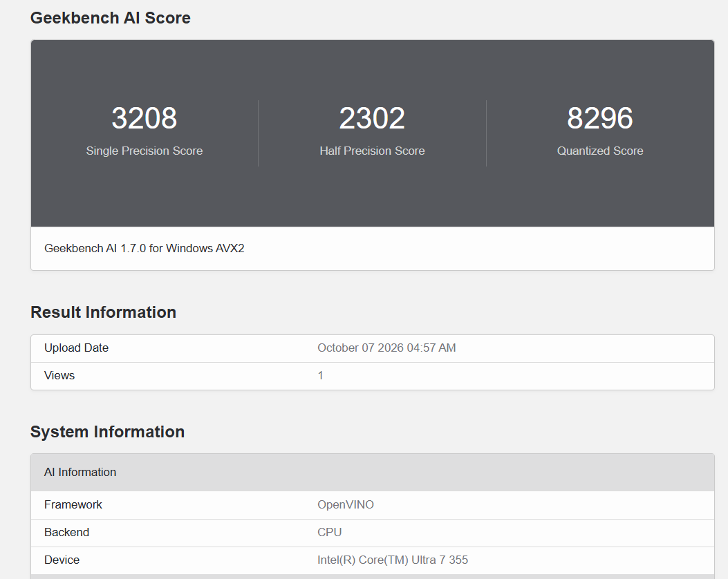Click the Upload Date row label

(x=76, y=348)
